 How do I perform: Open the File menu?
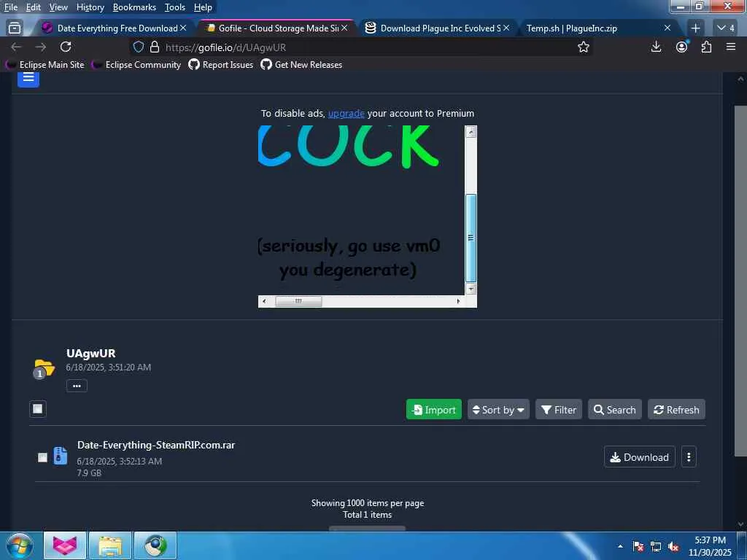click(x=11, y=7)
